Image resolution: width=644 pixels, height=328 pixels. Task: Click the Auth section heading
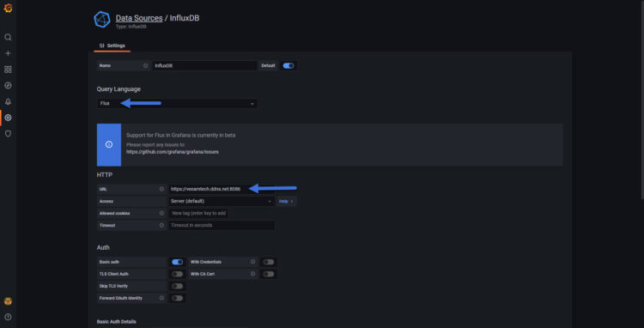[103, 247]
